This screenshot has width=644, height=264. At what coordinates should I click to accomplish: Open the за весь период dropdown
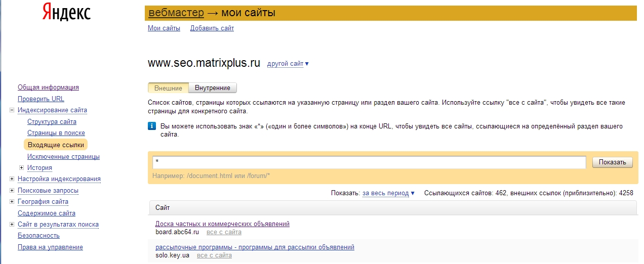point(388,193)
